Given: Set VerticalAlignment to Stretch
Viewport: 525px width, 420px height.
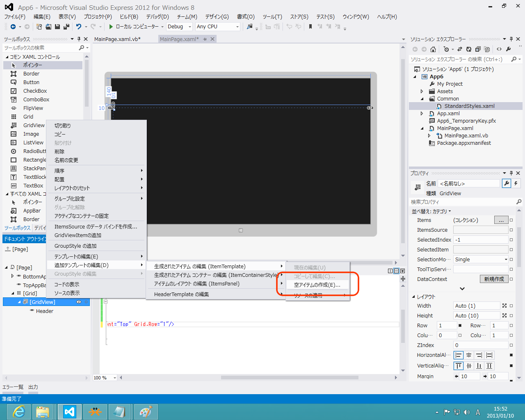Looking at the screenshot, I should pyautogui.click(x=489, y=366).
